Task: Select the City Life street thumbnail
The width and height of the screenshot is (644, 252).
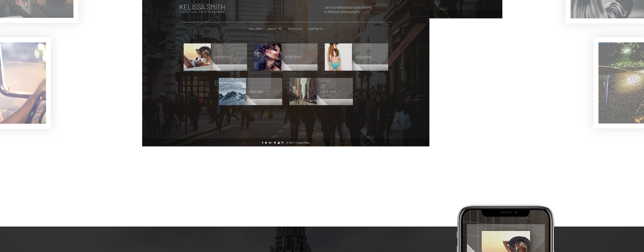Action: point(303,91)
